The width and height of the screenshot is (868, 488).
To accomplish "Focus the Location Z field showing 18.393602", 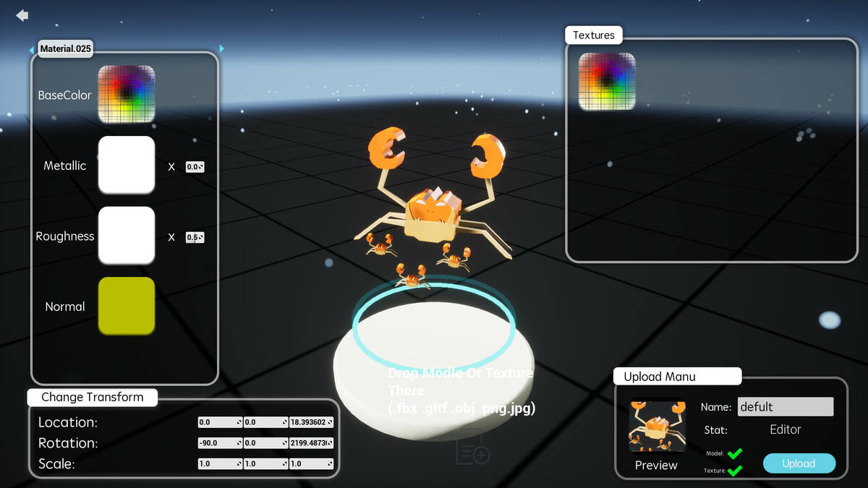I will pyautogui.click(x=312, y=422).
